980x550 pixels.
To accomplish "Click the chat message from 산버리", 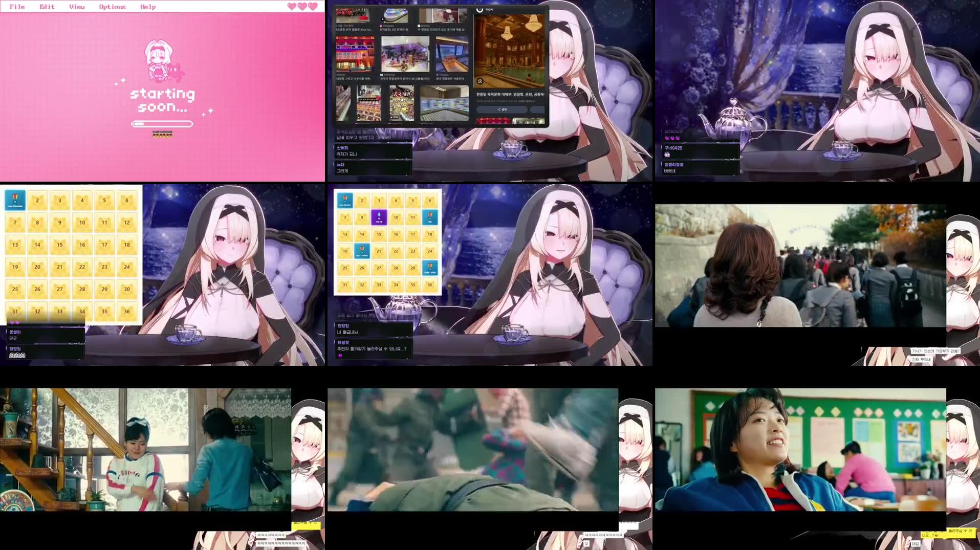I will 373,151.
